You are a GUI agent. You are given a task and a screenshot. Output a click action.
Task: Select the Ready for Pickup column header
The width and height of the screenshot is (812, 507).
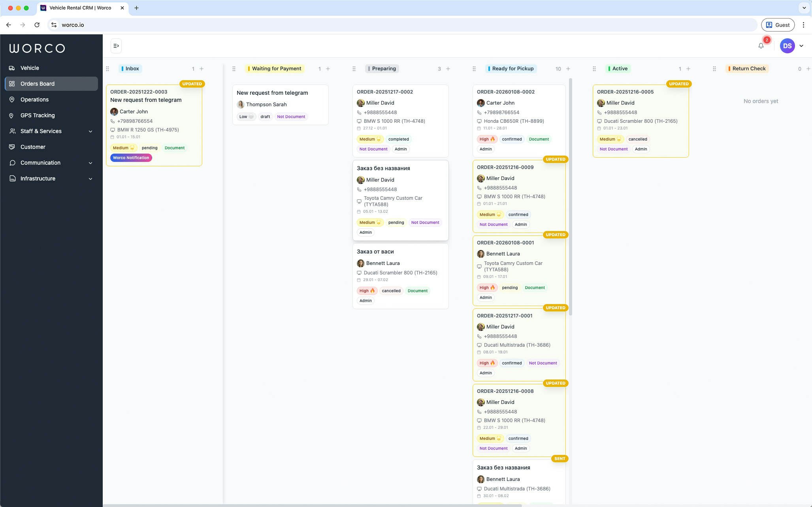(511, 68)
